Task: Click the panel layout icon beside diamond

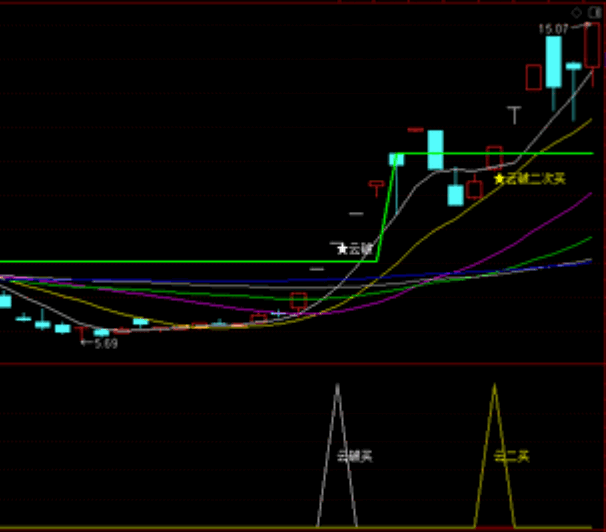Action: tap(594, 13)
